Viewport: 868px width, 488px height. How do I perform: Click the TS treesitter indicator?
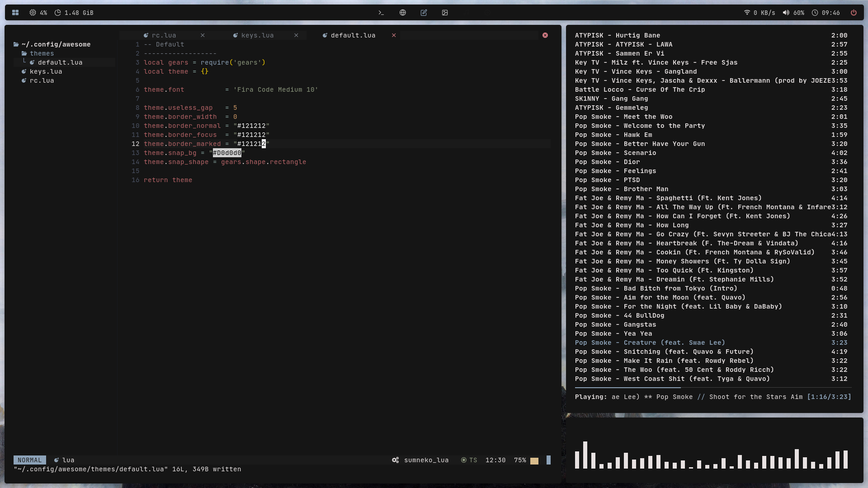469,460
